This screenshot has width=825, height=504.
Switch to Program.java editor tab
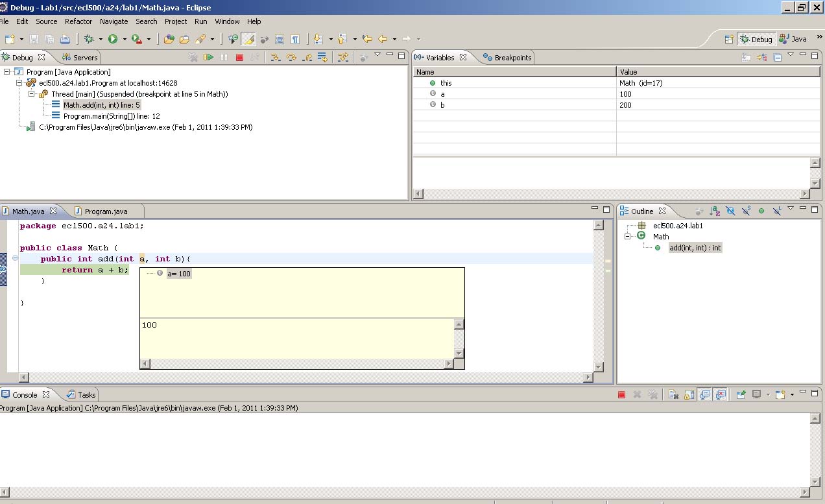tap(101, 211)
